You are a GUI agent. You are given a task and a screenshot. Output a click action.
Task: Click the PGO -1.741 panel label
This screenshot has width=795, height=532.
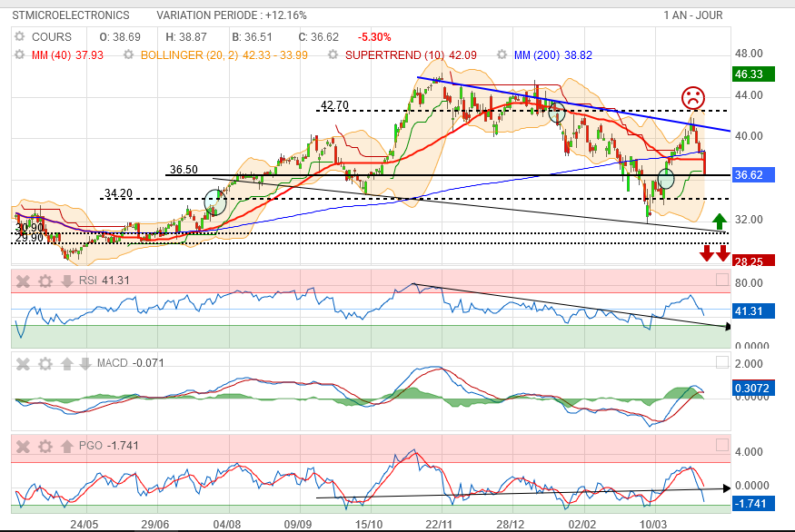point(108,446)
